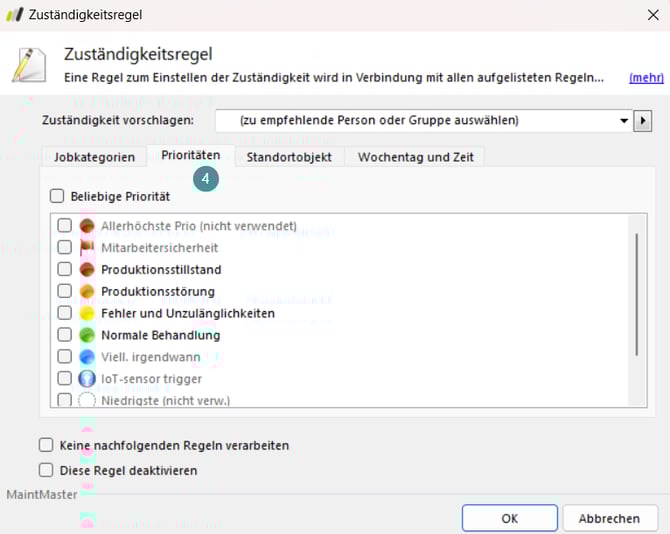Click the Produktionsstillstand red dot icon
Image resolution: width=670 pixels, height=534 pixels.
(x=87, y=269)
